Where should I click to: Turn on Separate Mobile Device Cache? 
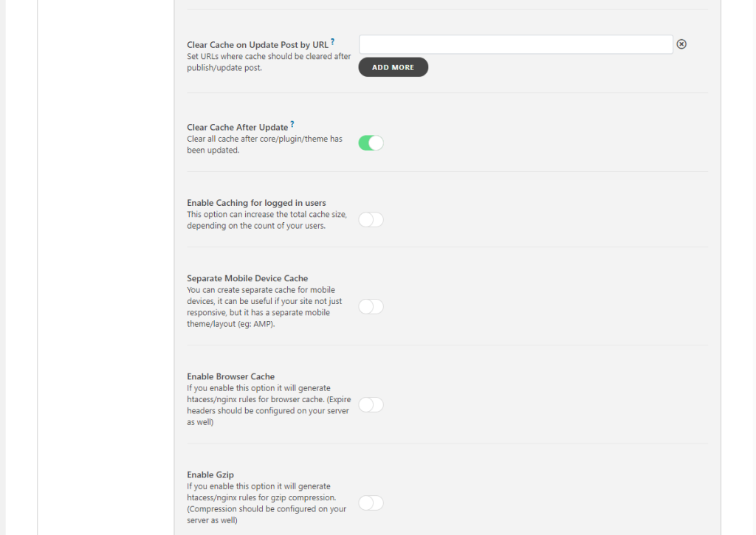[371, 306]
